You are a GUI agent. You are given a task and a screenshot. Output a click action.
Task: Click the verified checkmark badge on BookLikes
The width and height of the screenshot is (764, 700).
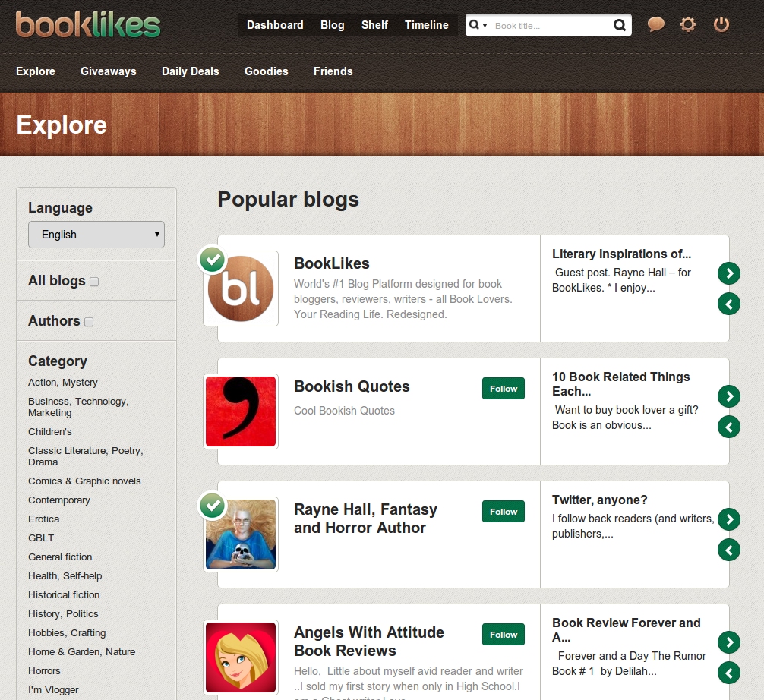click(x=213, y=260)
